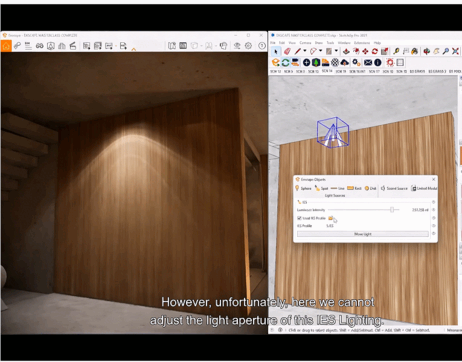The image size is (462, 362).
Task: Open Window menu in SketchUp
Action: click(x=344, y=43)
